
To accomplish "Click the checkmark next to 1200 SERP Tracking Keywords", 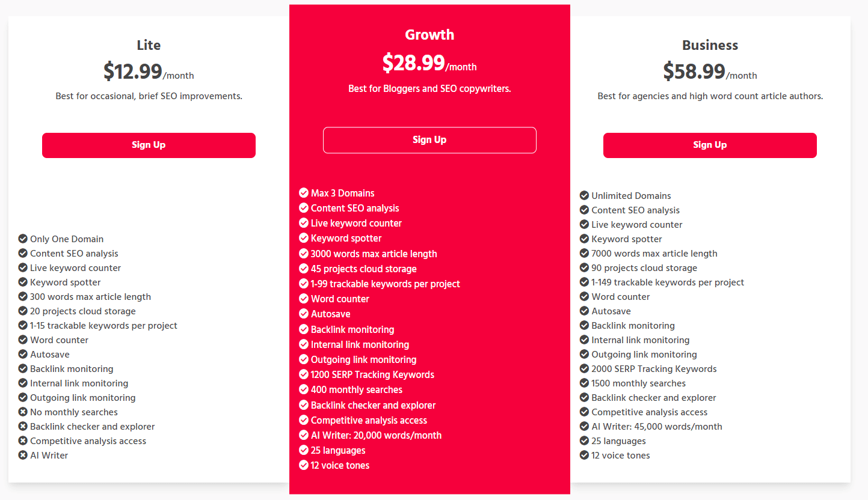I will (303, 374).
